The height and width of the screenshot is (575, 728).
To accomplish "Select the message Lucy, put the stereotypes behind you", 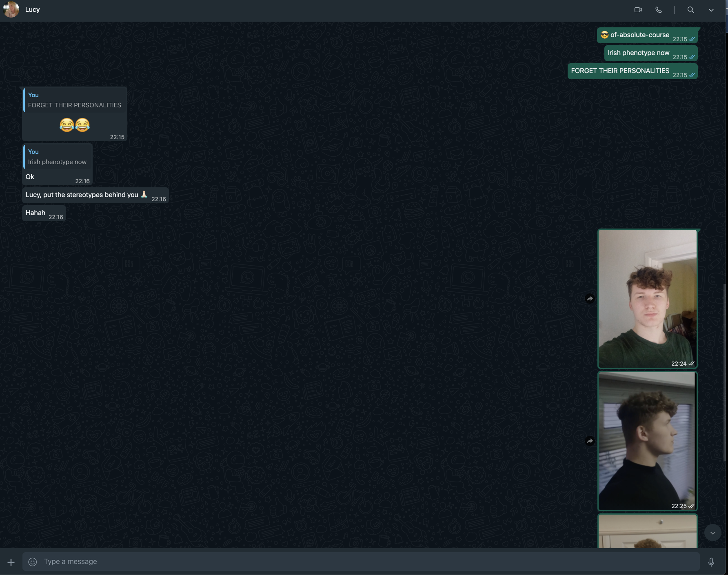I will pyautogui.click(x=95, y=195).
